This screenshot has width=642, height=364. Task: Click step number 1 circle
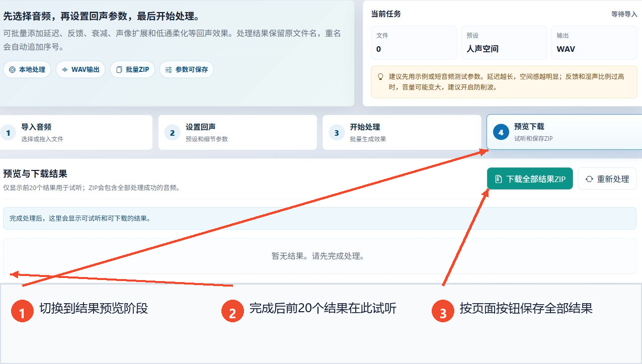coord(8,133)
